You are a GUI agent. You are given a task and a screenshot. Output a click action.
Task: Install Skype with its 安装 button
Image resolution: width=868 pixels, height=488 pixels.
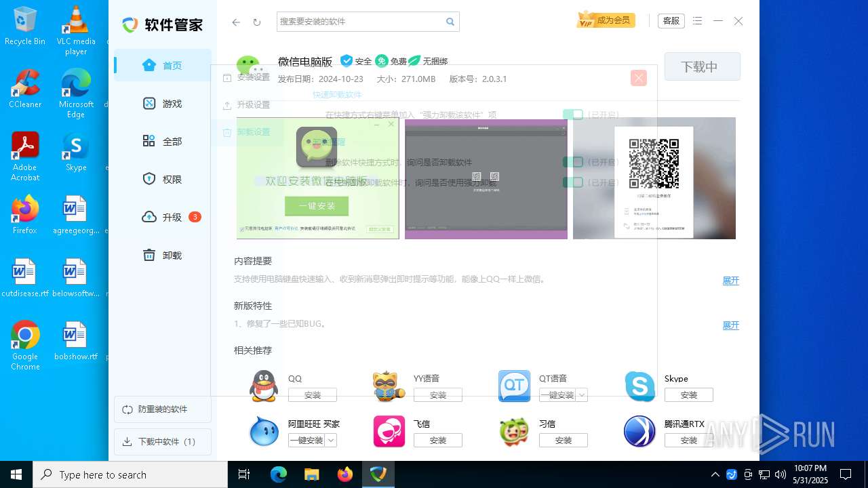[x=689, y=395]
